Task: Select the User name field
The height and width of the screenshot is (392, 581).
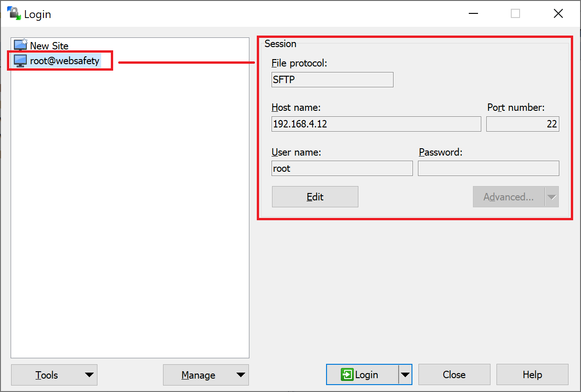Action: click(x=342, y=169)
